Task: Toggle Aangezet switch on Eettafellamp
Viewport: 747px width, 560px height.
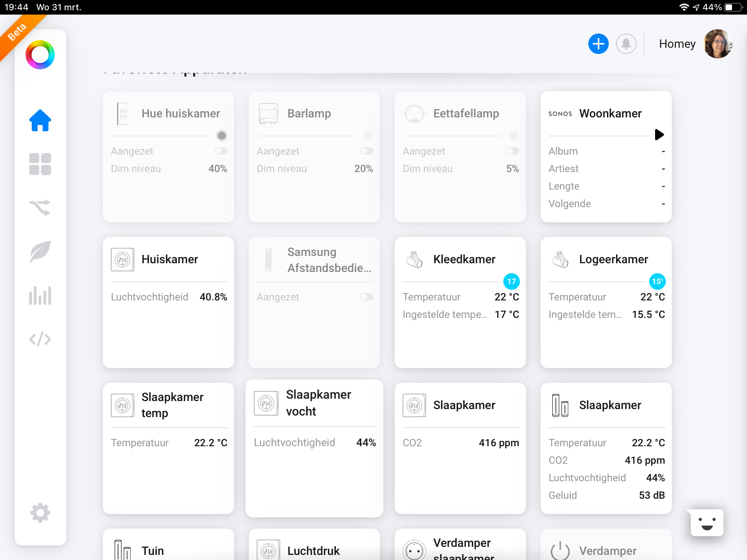Action: 513,151
